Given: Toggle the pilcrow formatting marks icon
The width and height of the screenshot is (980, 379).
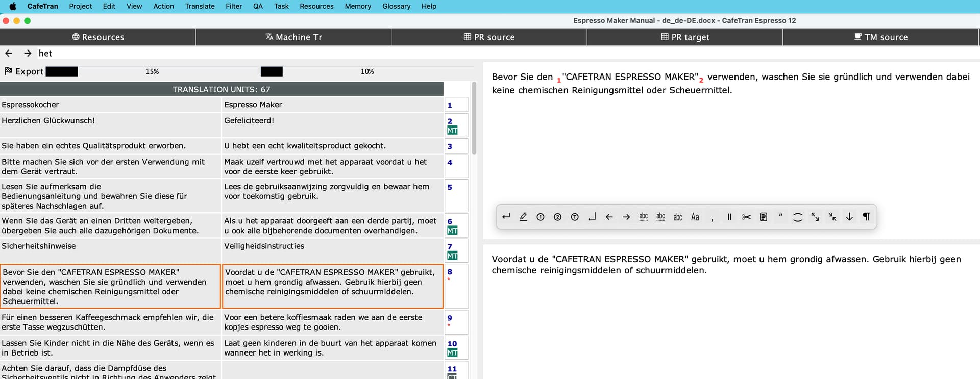Looking at the screenshot, I should pyautogui.click(x=867, y=217).
